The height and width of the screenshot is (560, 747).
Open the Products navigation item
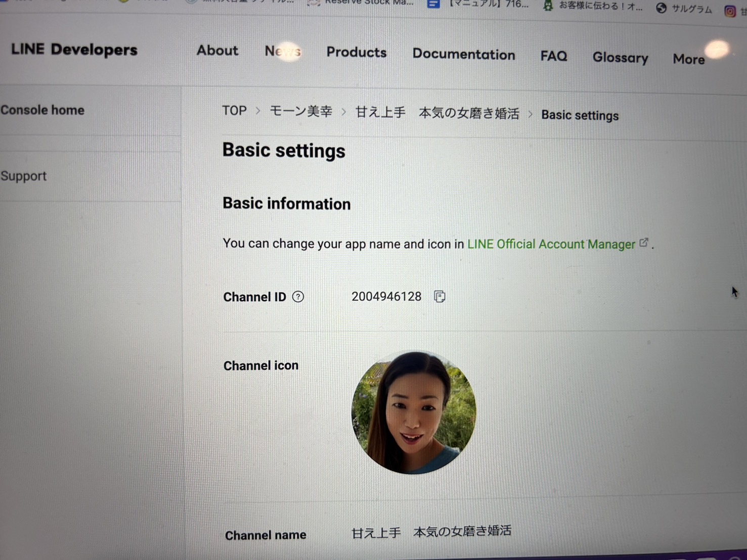click(357, 52)
